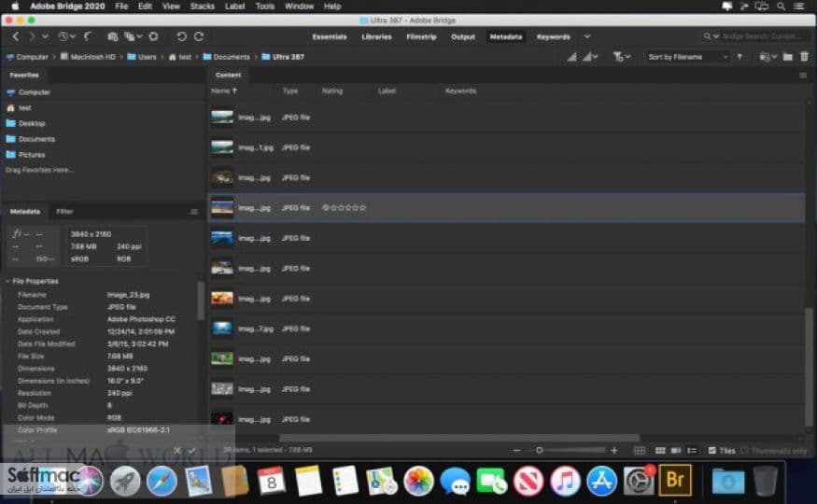Delete item with the trash icon
The height and width of the screenshot is (504, 817).
coord(804,57)
